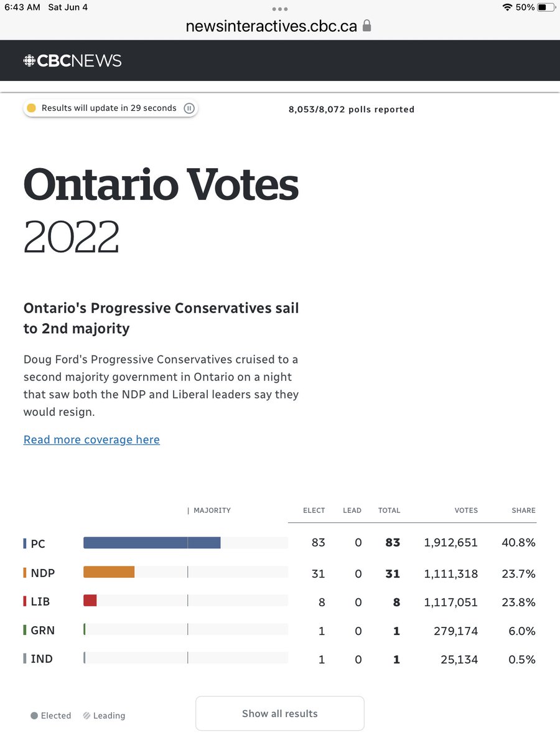Click the orange NDP seat bar

109,571
